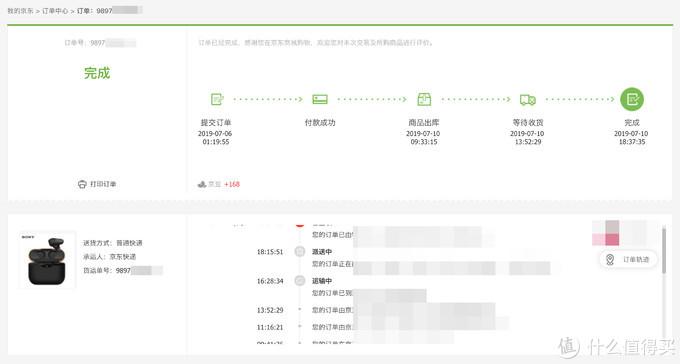Click the 我的京东 breadcrumb link
680x364 pixels.
[x=20, y=11]
